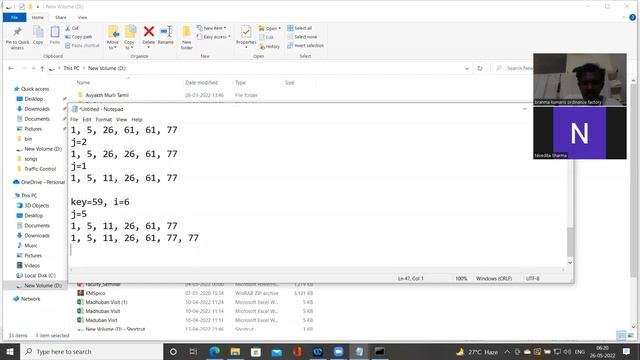The height and width of the screenshot is (360, 640).
Task: Open Notepad Format menu
Action: (x=104, y=120)
